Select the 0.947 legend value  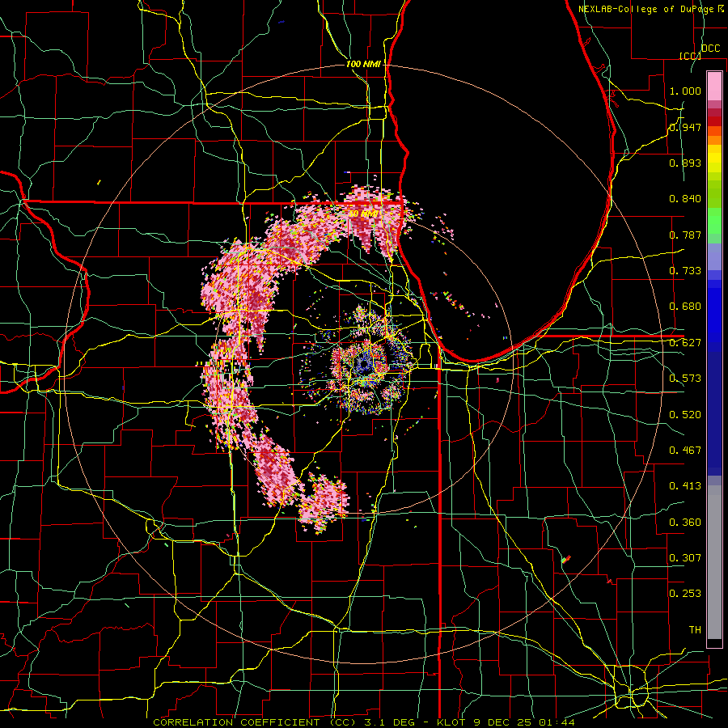point(685,127)
